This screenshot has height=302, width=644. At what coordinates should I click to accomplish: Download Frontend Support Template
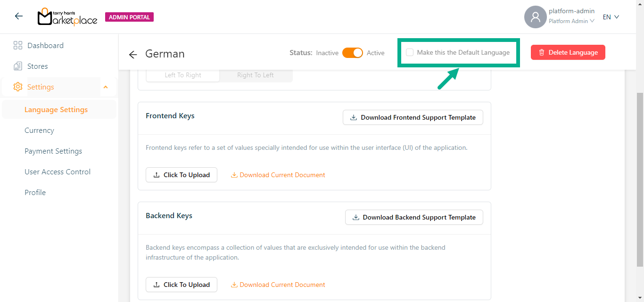click(x=413, y=118)
